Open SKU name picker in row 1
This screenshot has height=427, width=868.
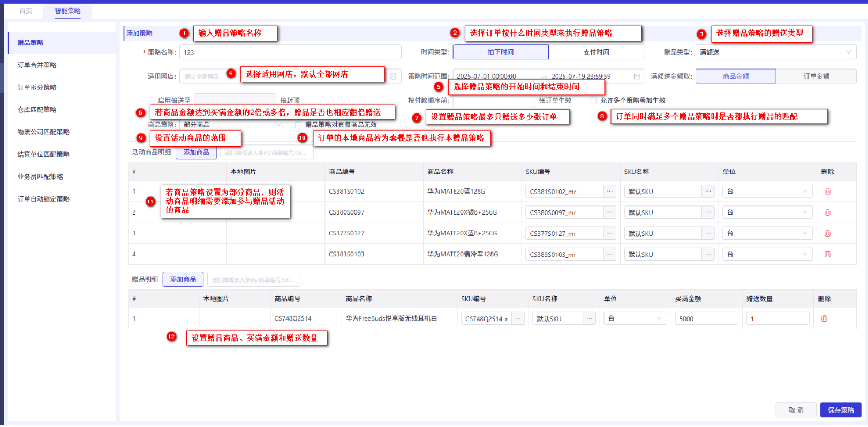pos(708,192)
